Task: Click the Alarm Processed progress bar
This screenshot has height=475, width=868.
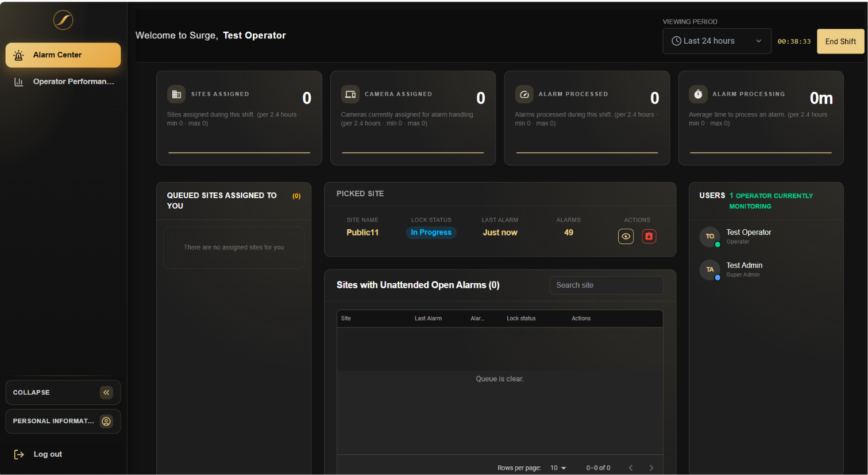Action: (587, 153)
